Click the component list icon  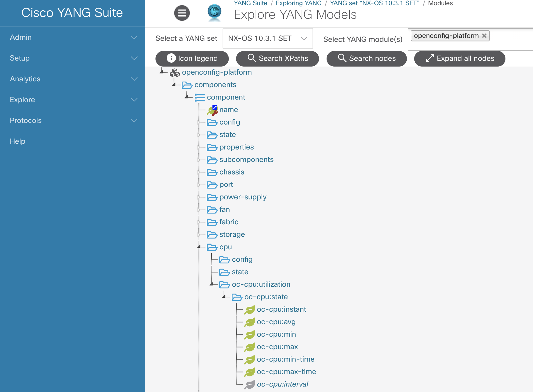(x=199, y=97)
